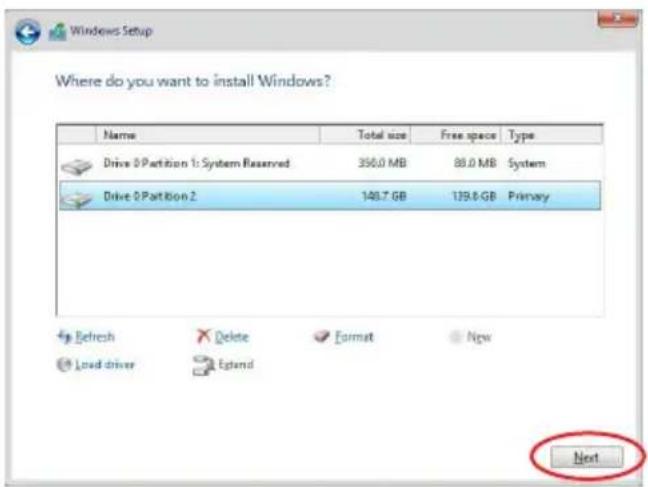Click the 139.8 GB free space value
This screenshot has width=648, height=487.
click(474, 196)
